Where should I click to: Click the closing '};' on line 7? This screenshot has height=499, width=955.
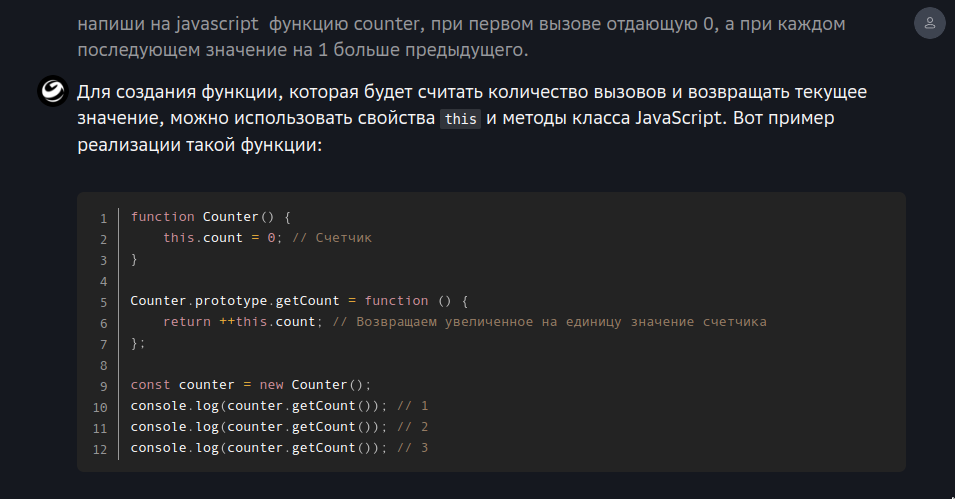(x=138, y=343)
